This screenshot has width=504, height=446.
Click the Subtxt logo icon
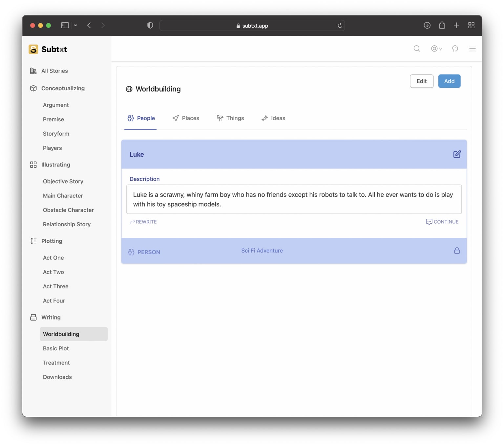[x=33, y=49]
